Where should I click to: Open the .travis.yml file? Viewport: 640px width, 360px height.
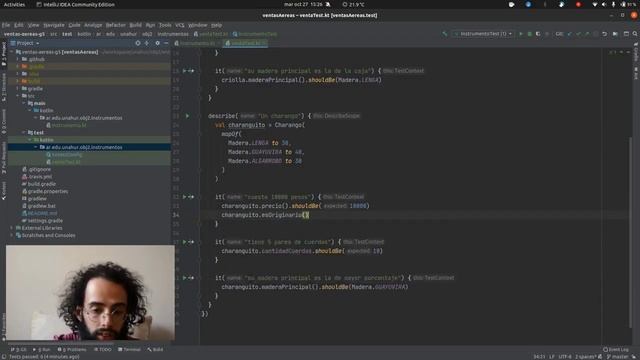point(37,177)
